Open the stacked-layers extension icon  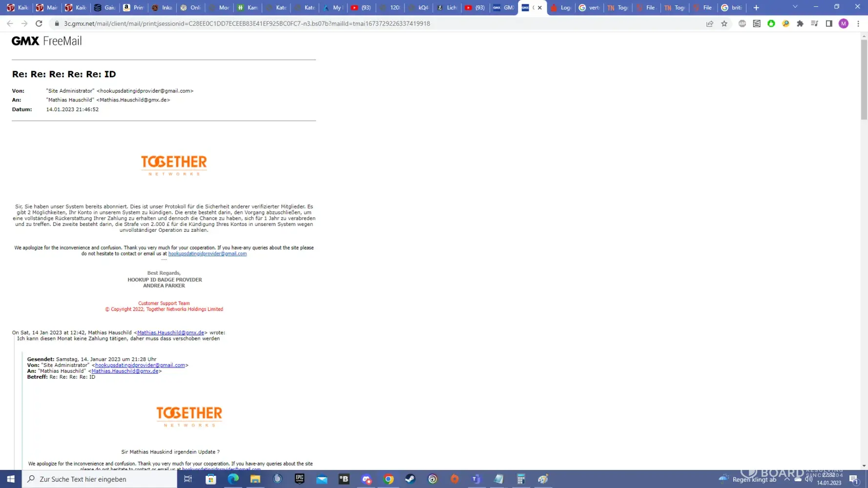pyautogui.click(x=757, y=23)
